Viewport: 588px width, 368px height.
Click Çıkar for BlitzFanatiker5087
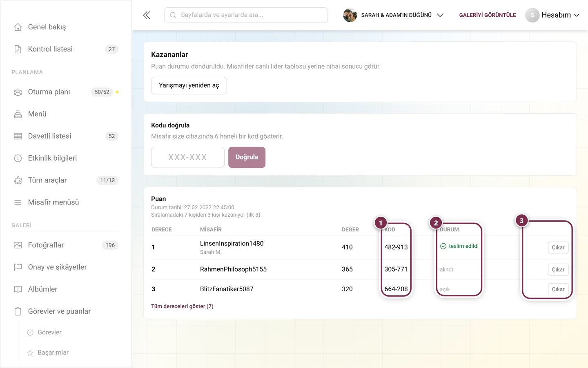(558, 289)
